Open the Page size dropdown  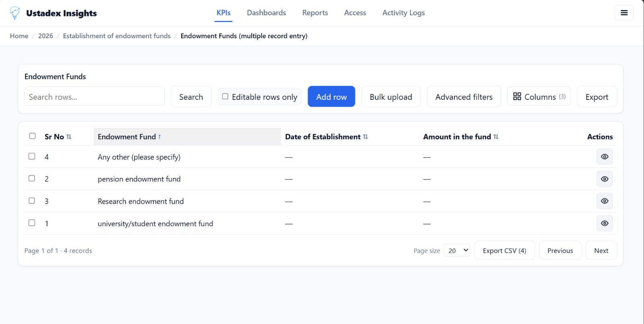[457, 250]
